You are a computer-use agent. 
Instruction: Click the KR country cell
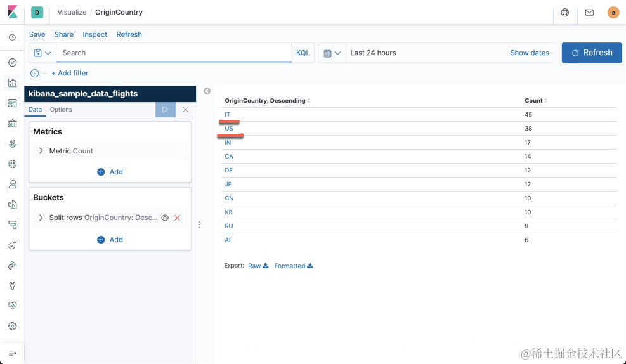(x=229, y=212)
